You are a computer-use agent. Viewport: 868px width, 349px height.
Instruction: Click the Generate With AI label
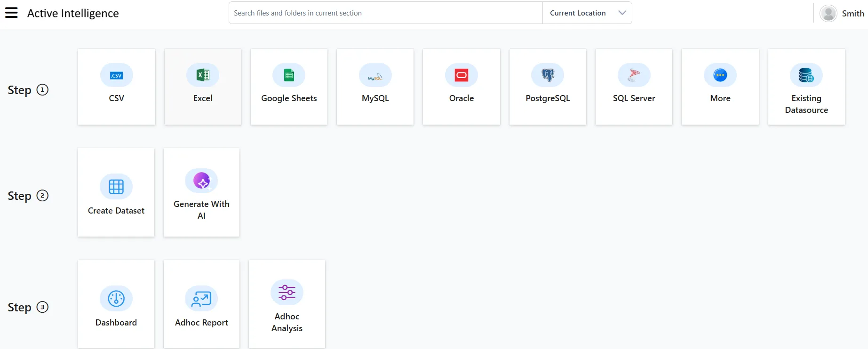pos(201,210)
